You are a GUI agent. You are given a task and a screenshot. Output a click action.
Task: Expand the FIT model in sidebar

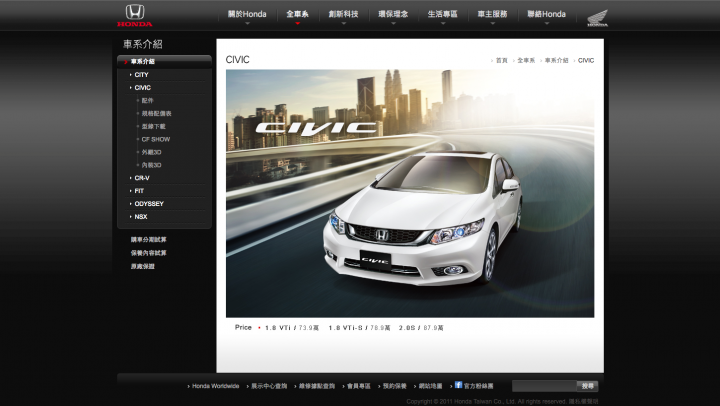coord(139,191)
